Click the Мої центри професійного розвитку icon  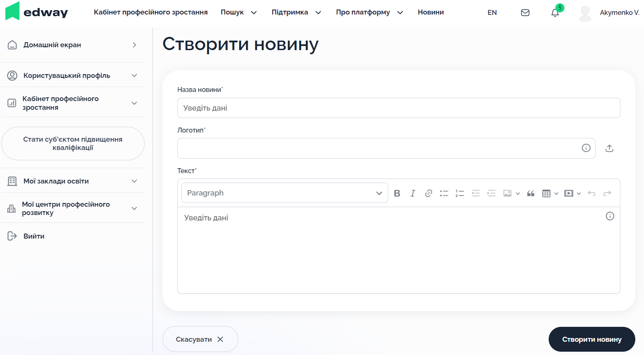pyautogui.click(x=12, y=208)
